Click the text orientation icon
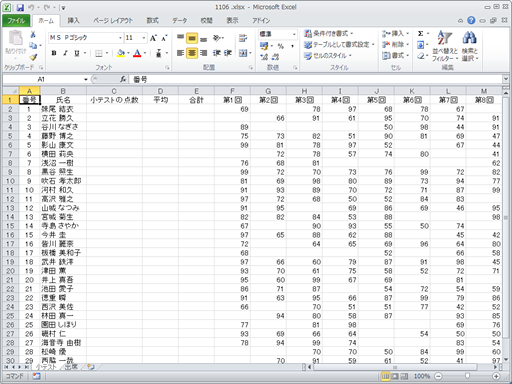 (x=217, y=38)
